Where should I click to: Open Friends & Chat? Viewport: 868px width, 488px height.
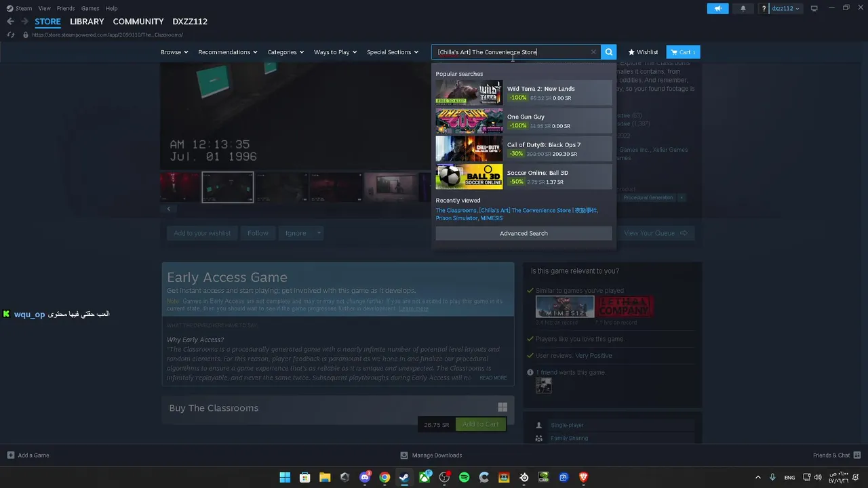pos(837,455)
